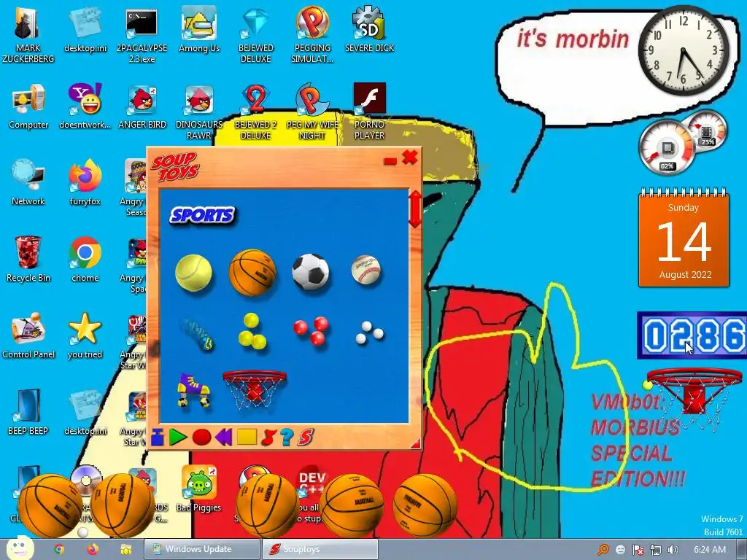Open the Start menu orb
The image size is (747, 560).
(x=19, y=548)
